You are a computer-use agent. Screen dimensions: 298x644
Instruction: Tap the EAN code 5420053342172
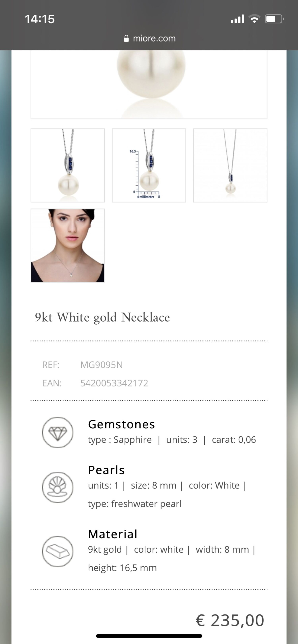114,383
